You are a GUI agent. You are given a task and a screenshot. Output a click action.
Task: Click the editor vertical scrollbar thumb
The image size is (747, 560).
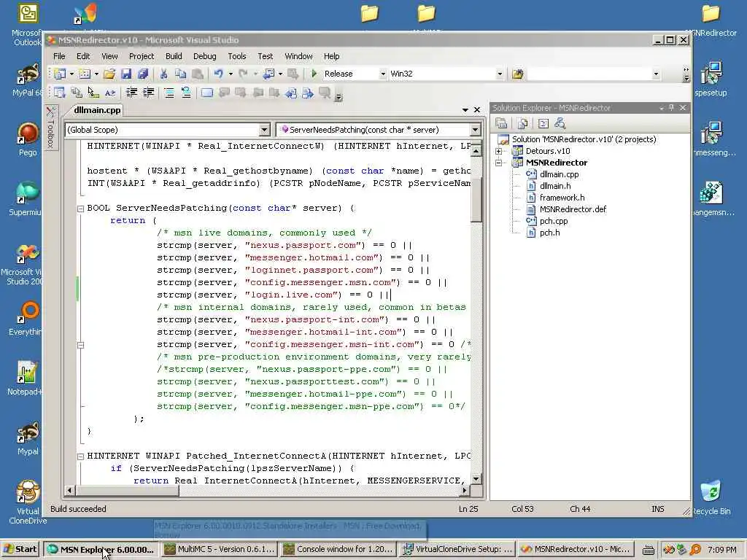[476, 200]
